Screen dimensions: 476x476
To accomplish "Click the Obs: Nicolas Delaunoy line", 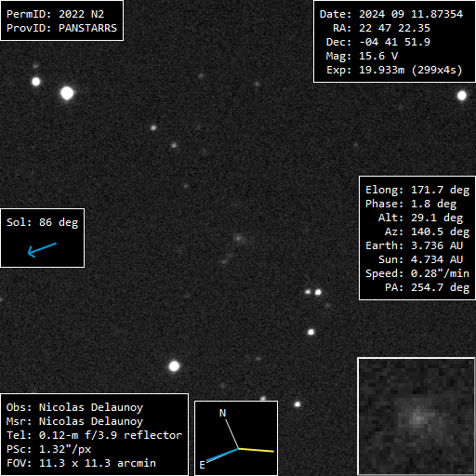I will 74,407.
